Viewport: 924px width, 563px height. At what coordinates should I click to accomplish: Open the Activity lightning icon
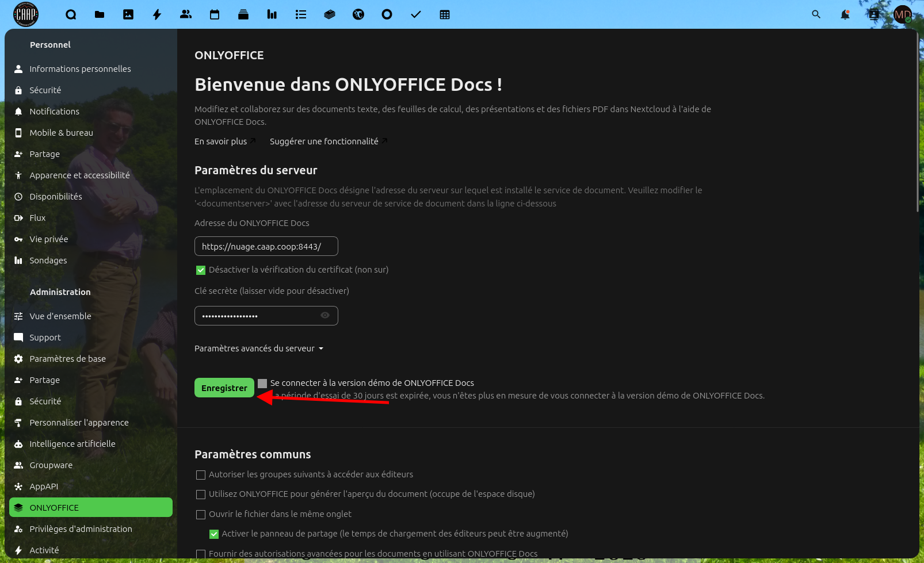[x=157, y=14]
